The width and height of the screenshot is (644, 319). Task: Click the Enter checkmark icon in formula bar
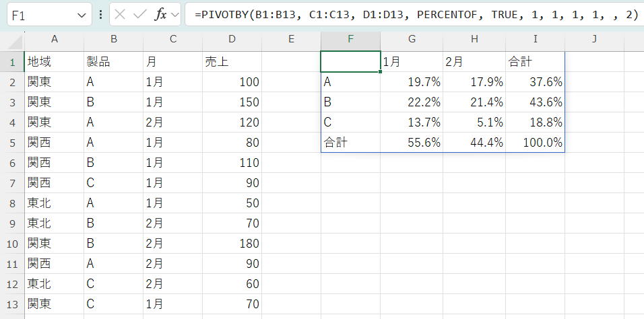tap(140, 15)
